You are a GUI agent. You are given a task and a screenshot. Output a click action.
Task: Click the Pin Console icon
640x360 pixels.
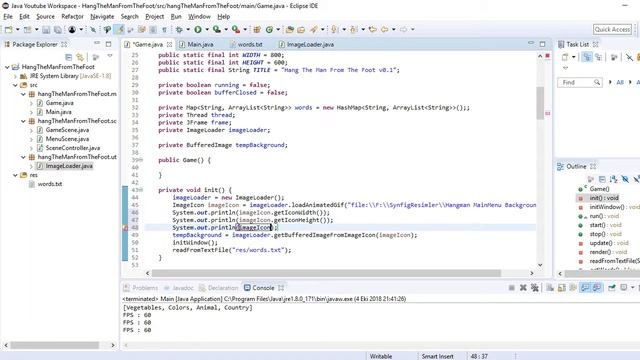pyautogui.click(x=611, y=288)
